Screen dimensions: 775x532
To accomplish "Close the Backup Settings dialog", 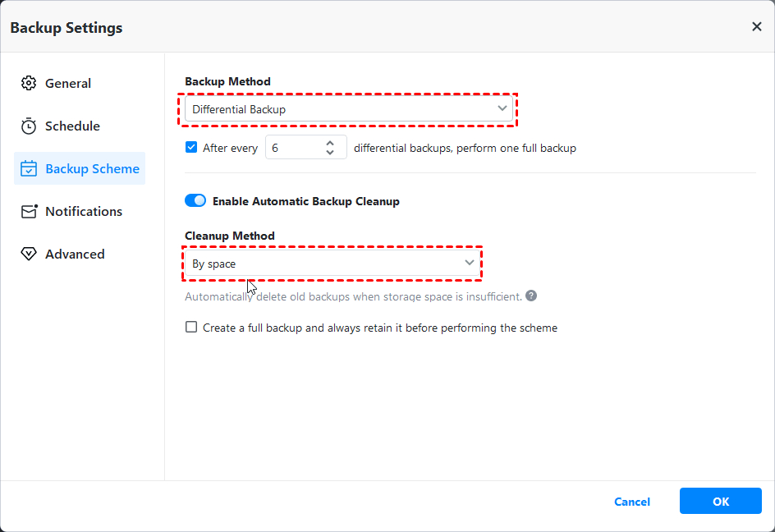I will click(x=756, y=27).
